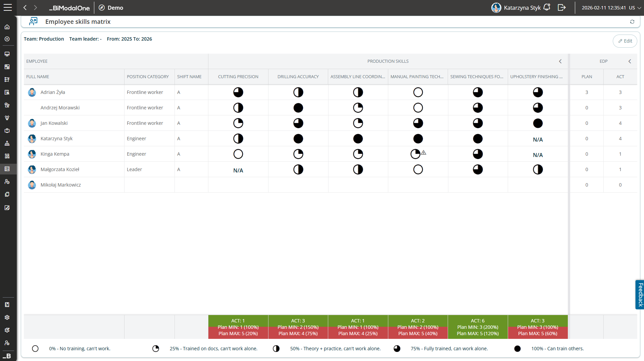Collapse the EDP column group
This screenshot has height=361, width=644.
(x=630, y=61)
